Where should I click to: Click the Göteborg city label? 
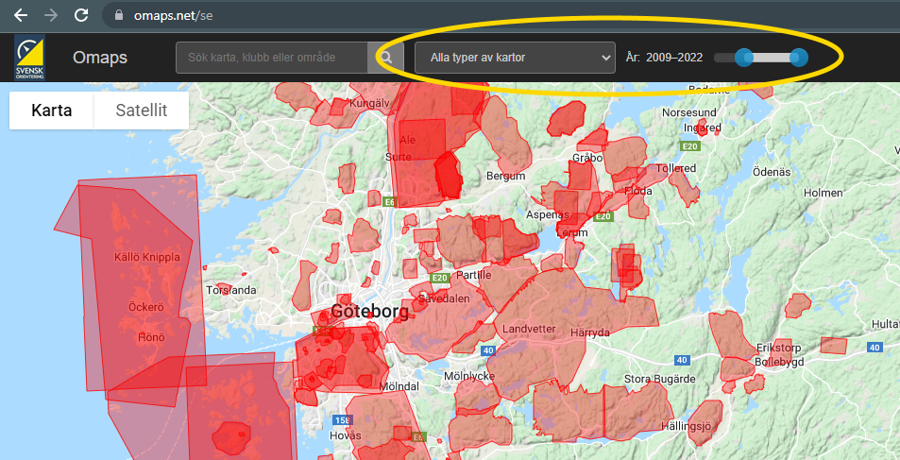pos(370,312)
